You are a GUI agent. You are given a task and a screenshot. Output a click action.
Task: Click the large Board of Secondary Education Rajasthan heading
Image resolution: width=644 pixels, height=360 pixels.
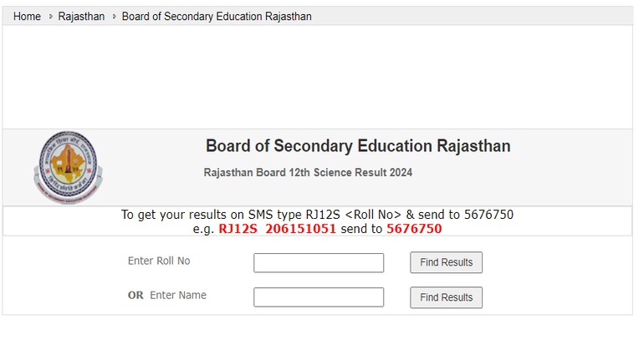coord(358,146)
